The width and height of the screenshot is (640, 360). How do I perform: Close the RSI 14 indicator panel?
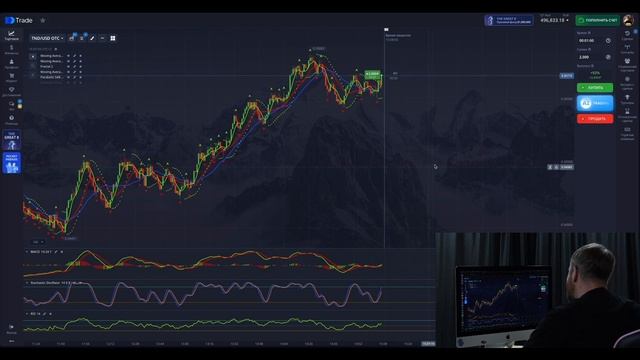(50, 314)
